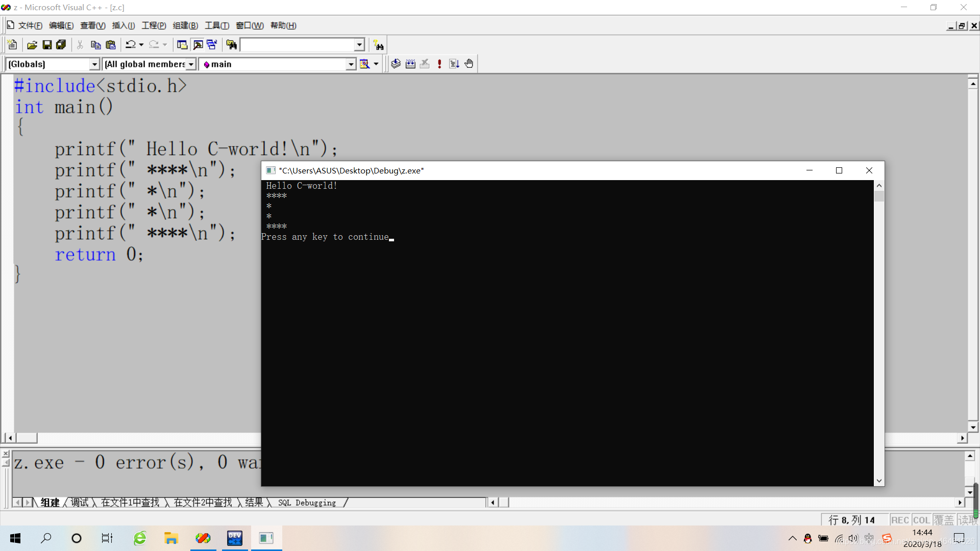Expand the main function dropdown
Screen dimensions: 980x551
tap(351, 64)
